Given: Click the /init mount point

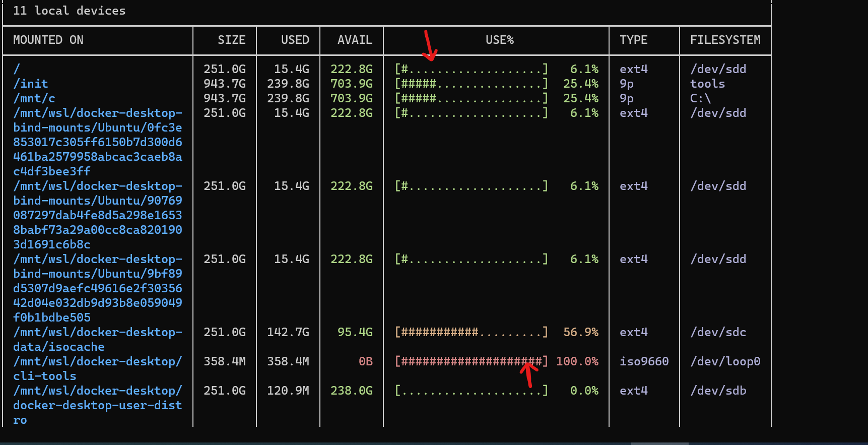Looking at the screenshot, I should pyautogui.click(x=31, y=84).
